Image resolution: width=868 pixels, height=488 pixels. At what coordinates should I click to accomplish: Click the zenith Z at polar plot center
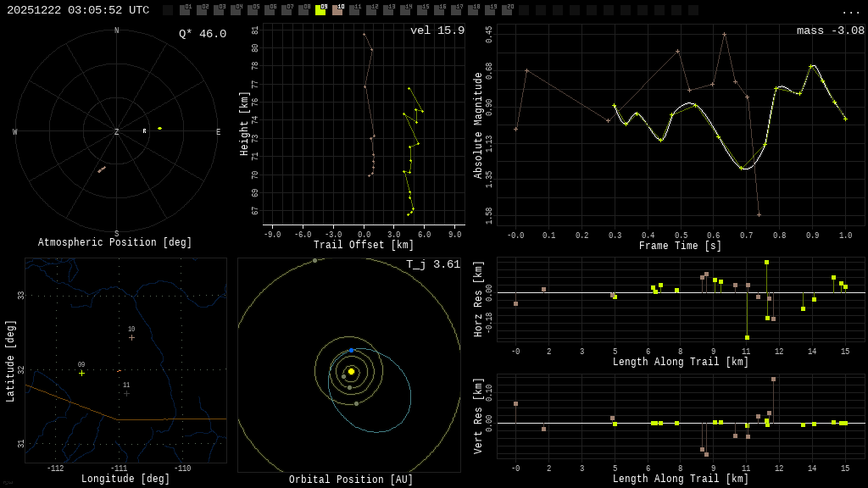117,132
